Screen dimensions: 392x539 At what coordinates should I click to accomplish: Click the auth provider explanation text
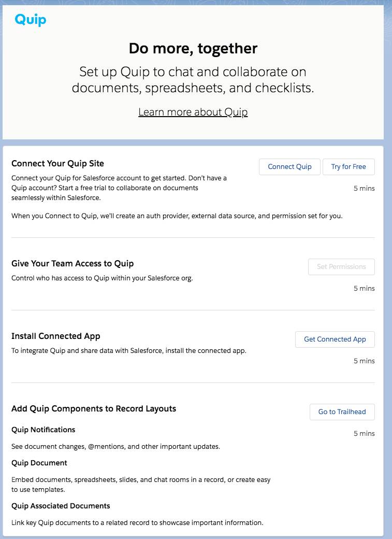pyautogui.click(x=177, y=216)
